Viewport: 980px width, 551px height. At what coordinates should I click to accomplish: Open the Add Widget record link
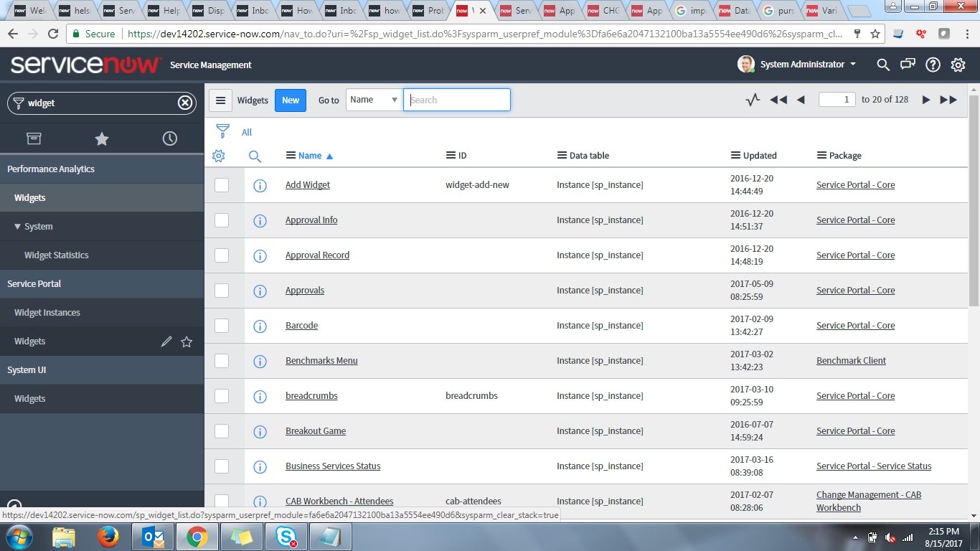pyautogui.click(x=308, y=185)
